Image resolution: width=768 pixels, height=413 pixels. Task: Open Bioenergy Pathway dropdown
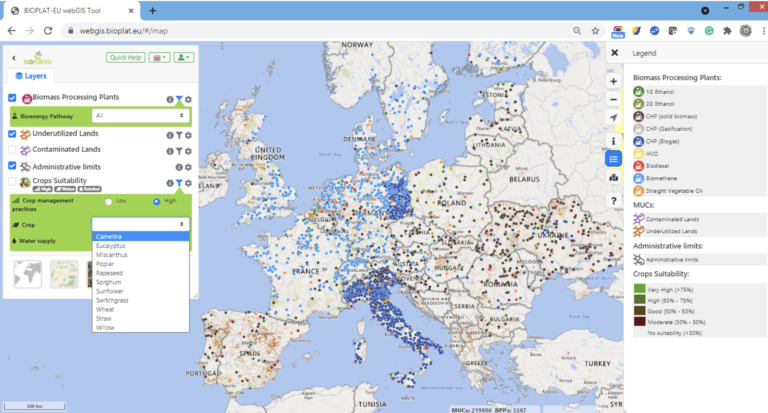(x=140, y=116)
